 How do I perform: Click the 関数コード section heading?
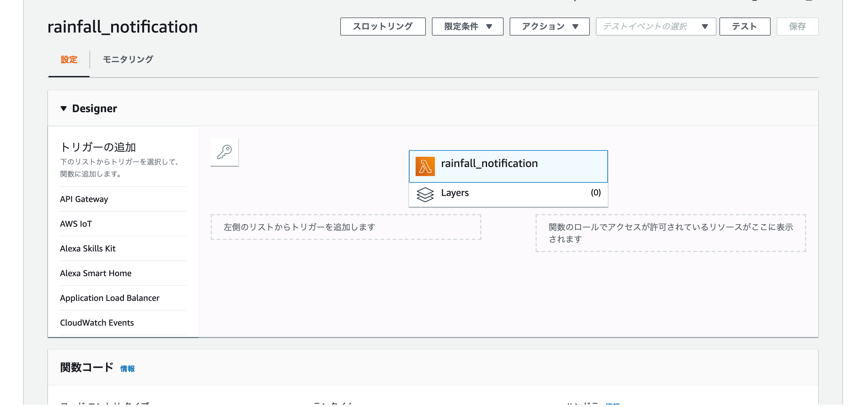[x=87, y=367]
